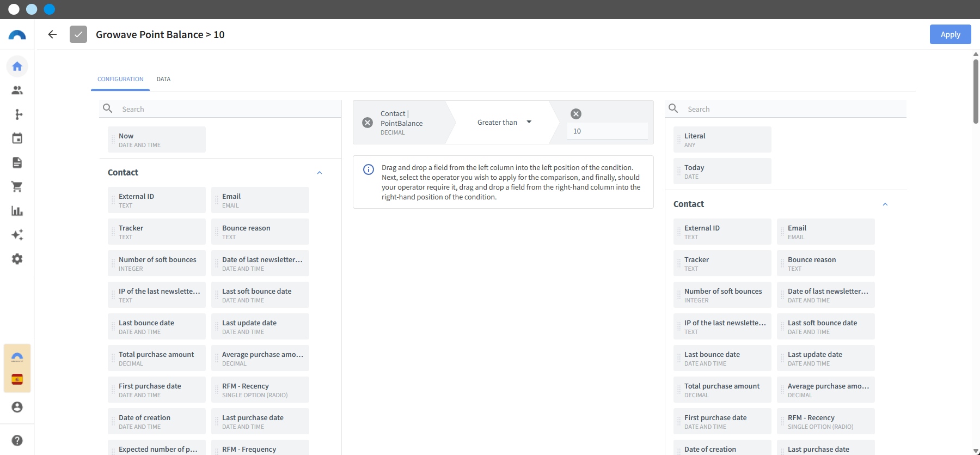980x455 pixels.
Task: Select RFM - Recency in right column
Action: pos(826,421)
